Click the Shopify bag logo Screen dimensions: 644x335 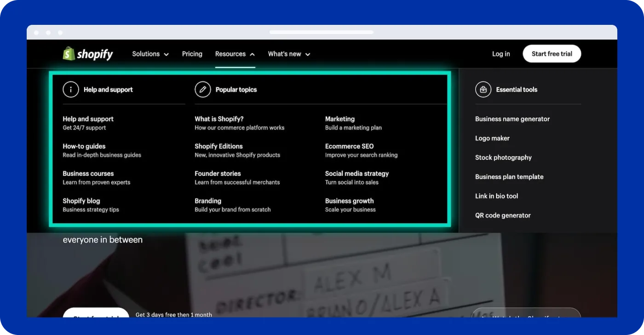(69, 54)
